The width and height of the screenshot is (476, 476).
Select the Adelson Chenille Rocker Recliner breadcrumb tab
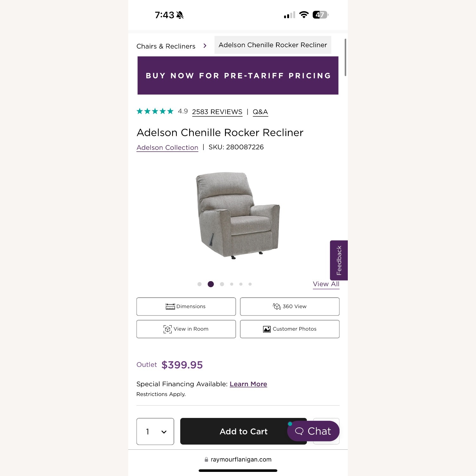(x=272, y=45)
